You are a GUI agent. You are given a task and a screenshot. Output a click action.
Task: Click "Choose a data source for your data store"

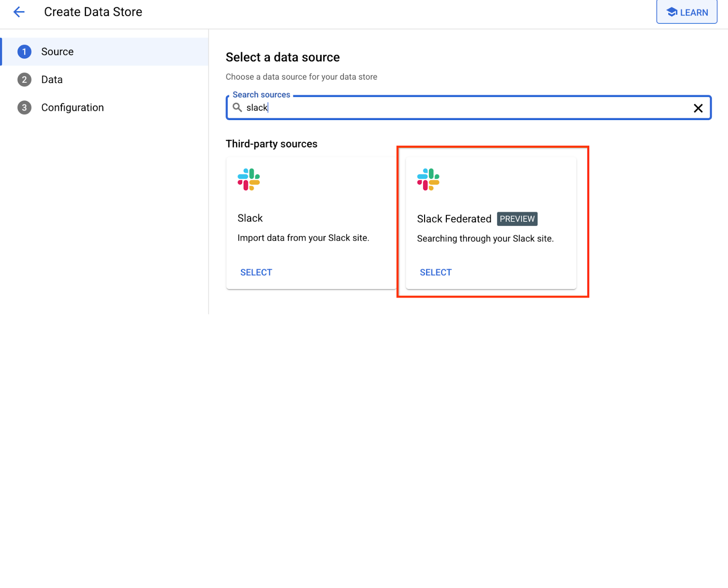302,77
